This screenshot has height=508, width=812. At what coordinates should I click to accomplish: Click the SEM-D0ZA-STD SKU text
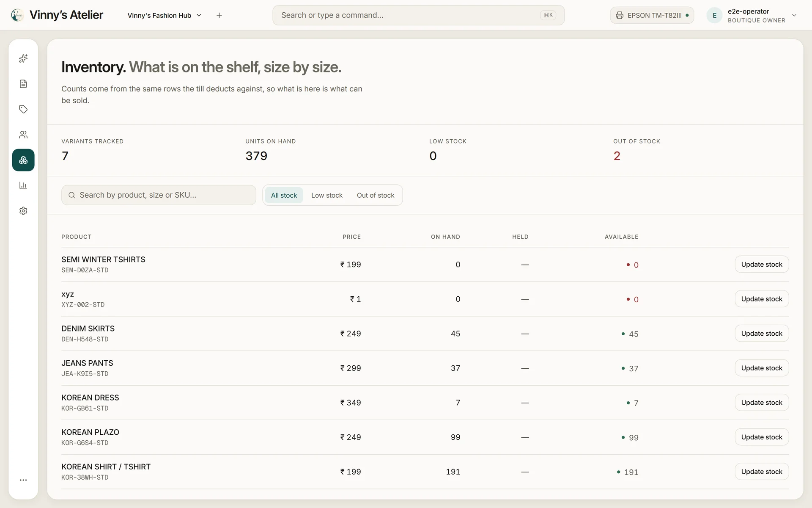[85, 270]
